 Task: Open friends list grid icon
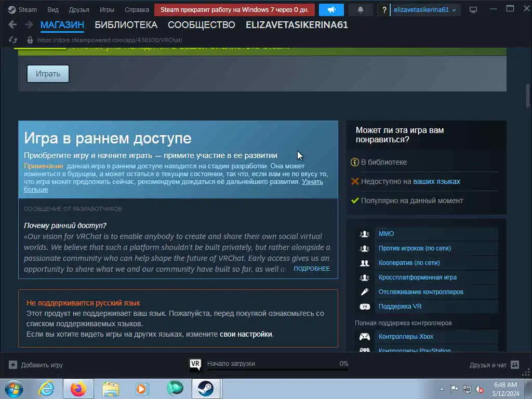(x=514, y=365)
